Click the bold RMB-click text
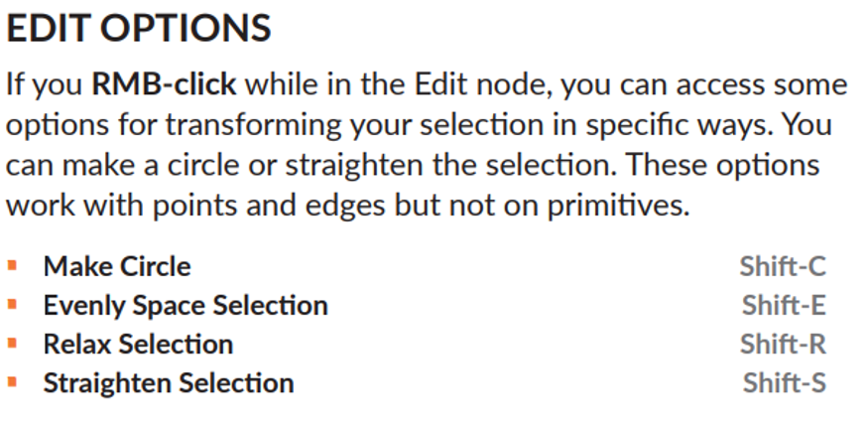This screenshot has width=868, height=432. (164, 84)
